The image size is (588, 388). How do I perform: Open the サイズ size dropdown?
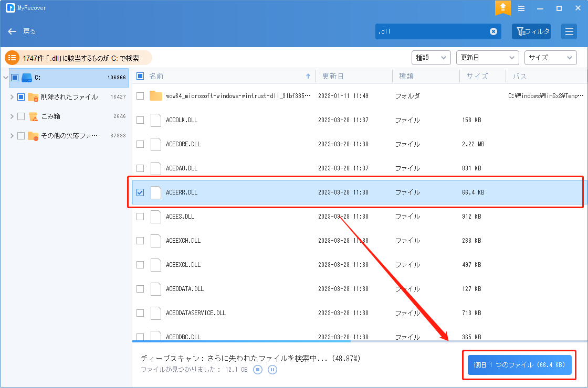click(x=550, y=58)
